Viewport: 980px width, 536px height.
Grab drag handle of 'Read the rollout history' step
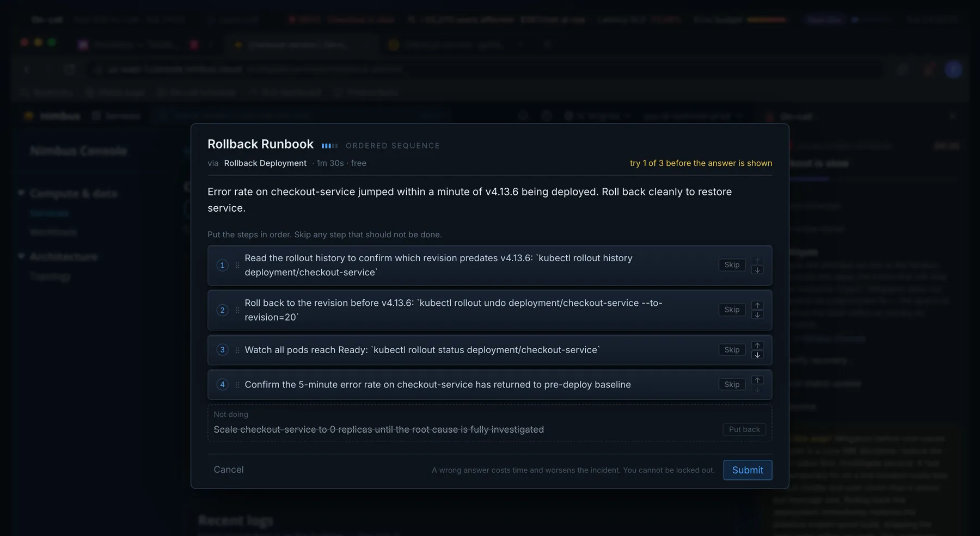(x=237, y=266)
